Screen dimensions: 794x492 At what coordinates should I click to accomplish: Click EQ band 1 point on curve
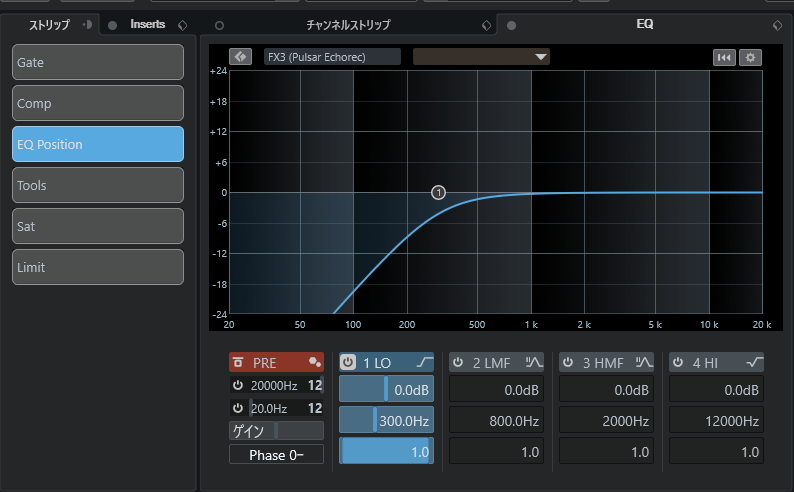coord(439,192)
